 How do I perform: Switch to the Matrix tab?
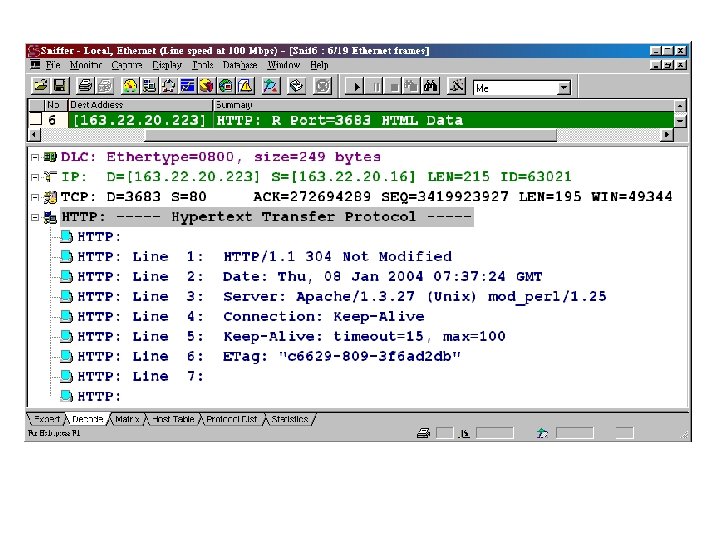[x=127, y=419]
